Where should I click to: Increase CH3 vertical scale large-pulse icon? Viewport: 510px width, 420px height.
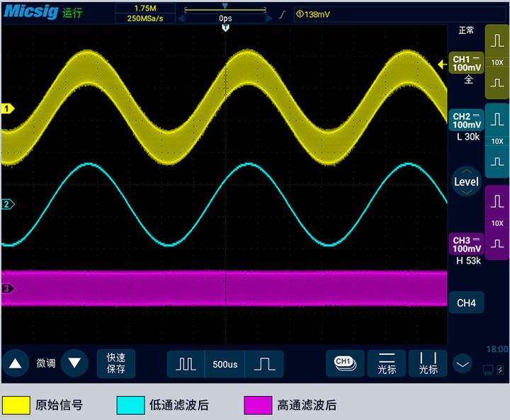coord(497,201)
